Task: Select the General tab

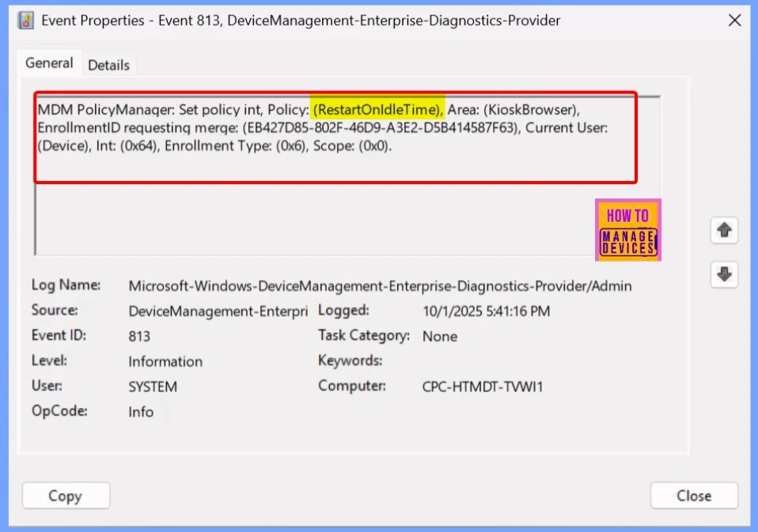Action: click(x=49, y=63)
